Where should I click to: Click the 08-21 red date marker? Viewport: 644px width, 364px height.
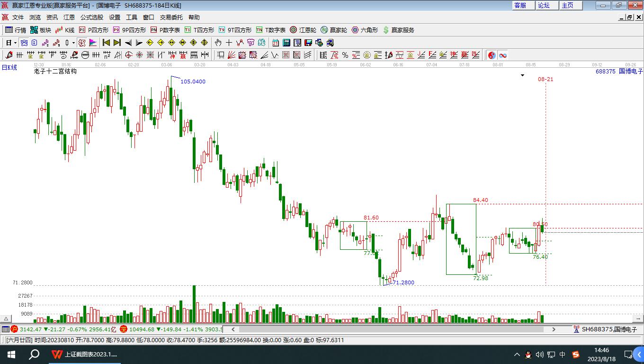pos(546,79)
